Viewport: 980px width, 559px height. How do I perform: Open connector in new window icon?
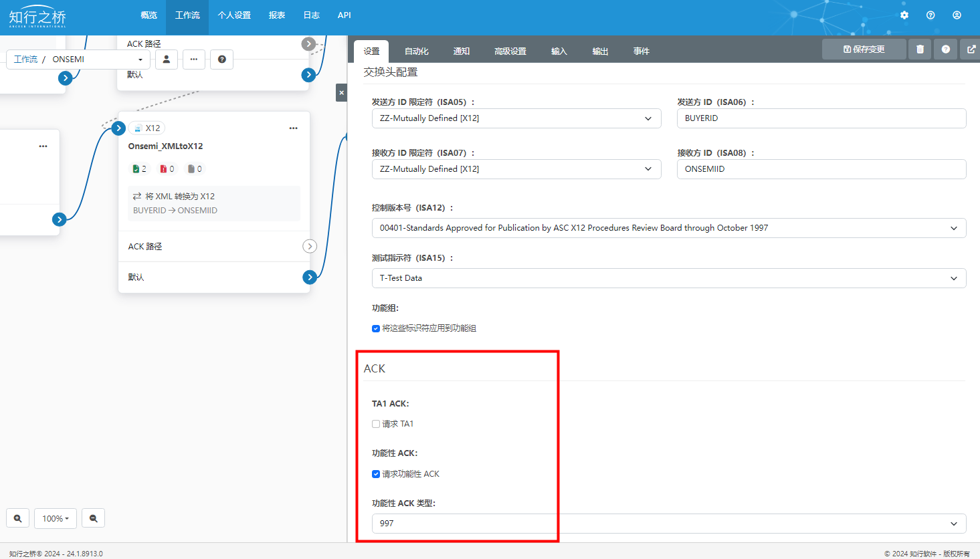[971, 49]
